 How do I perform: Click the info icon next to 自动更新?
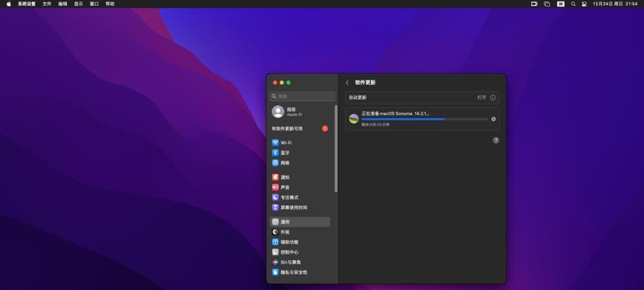tap(492, 98)
